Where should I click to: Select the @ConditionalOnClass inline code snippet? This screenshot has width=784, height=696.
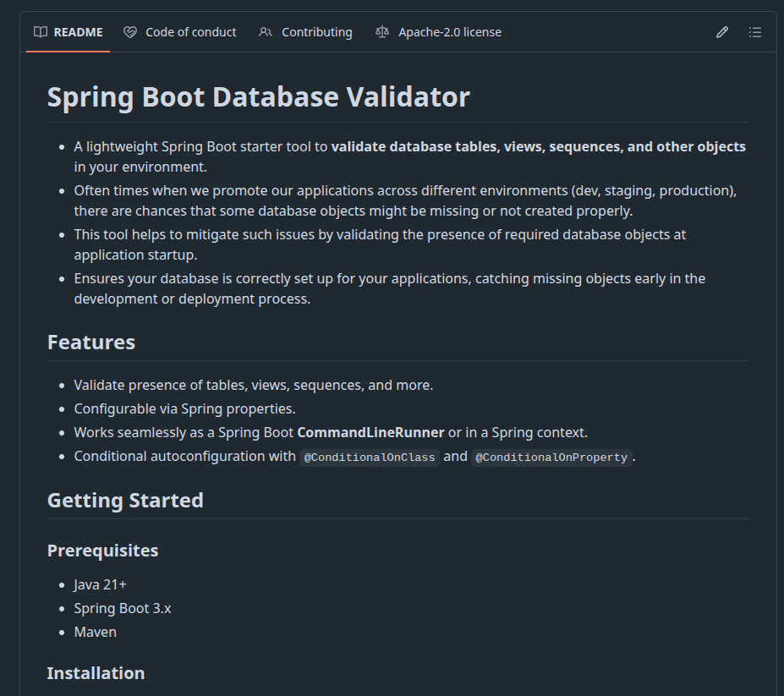[370, 457]
